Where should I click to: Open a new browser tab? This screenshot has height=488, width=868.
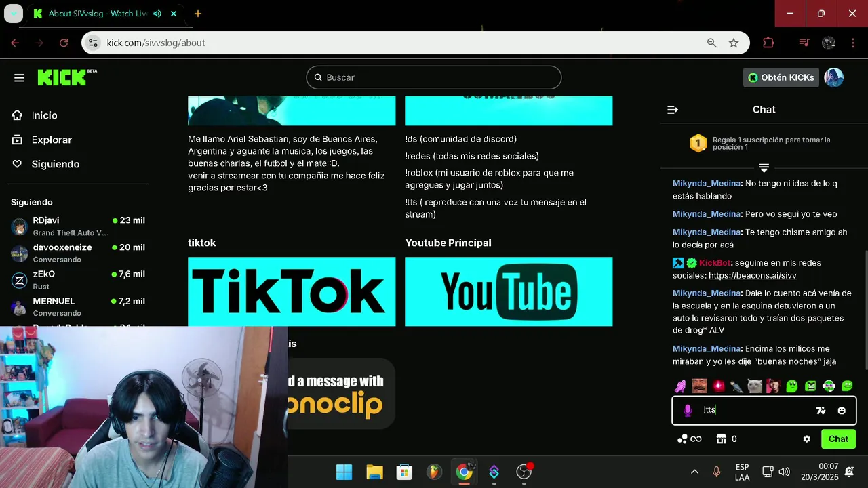coord(197,14)
